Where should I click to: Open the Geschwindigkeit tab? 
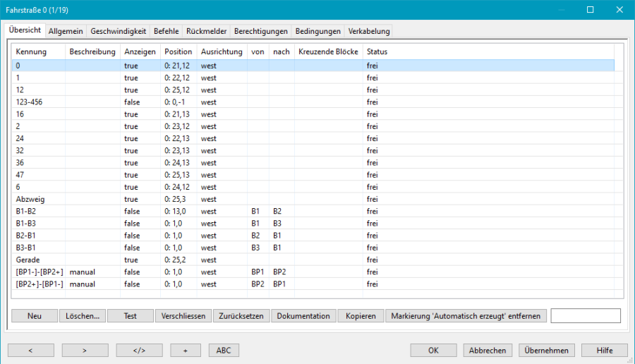click(x=118, y=31)
